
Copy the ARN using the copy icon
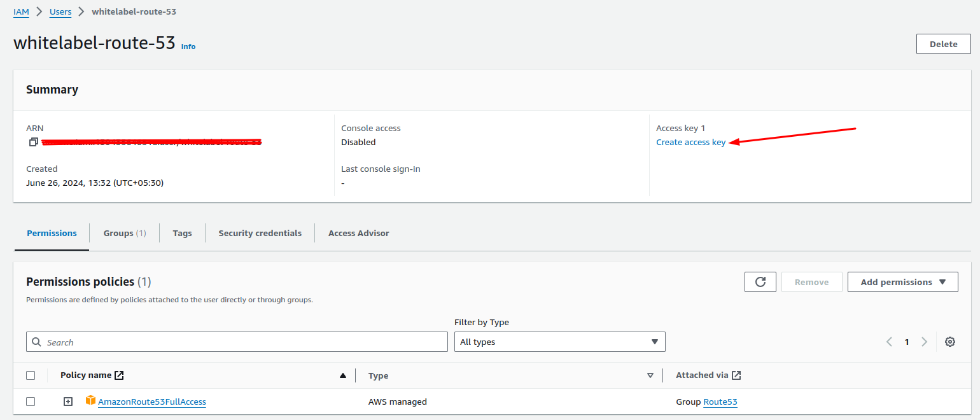[34, 142]
